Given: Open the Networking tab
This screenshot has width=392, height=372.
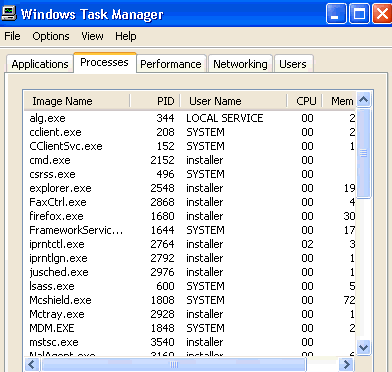Looking at the screenshot, I should click(x=240, y=64).
